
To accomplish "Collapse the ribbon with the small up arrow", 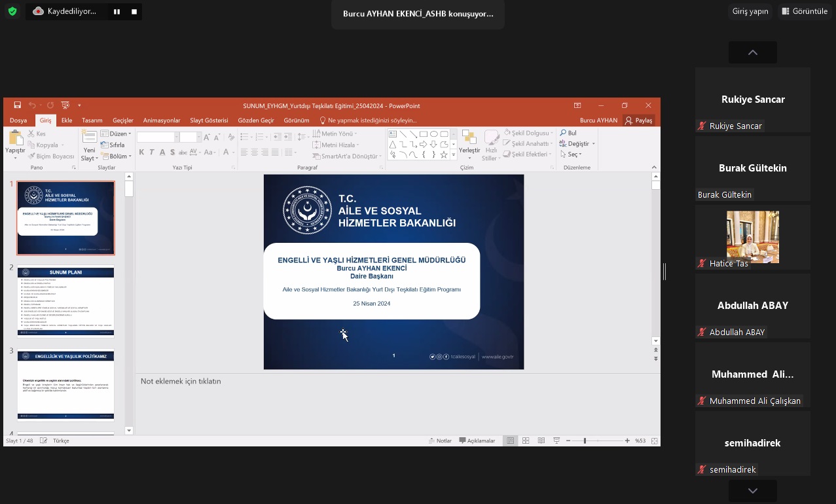I will (x=654, y=167).
